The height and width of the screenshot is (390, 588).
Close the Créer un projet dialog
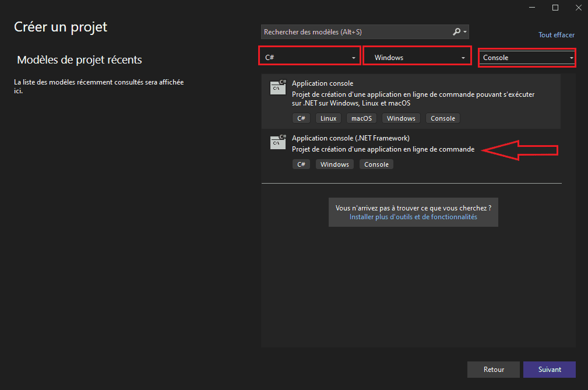pyautogui.click(x=579, y=8)
